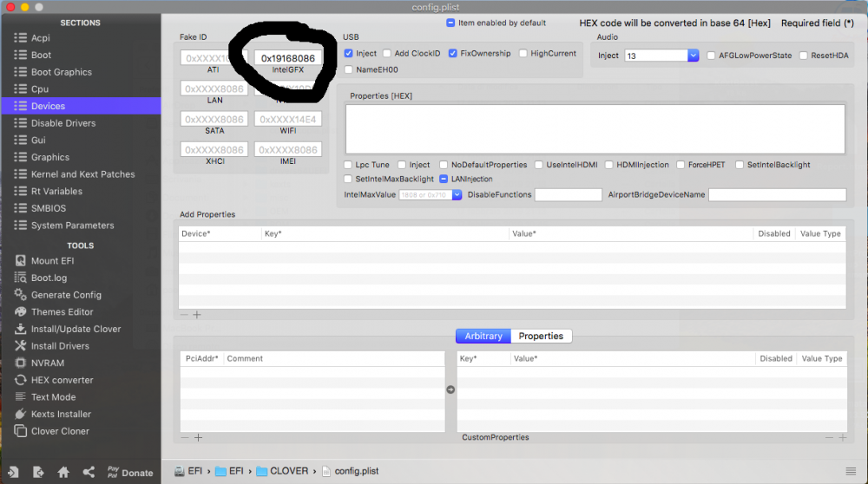Launch the Themes Editor
Screen dimensions: 868x484
(62, 312)
